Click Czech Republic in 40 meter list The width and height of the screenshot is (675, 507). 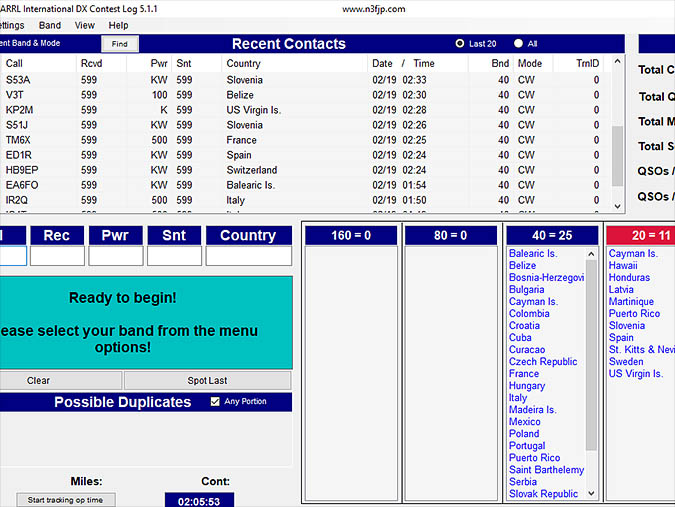[x=543, y=362]
